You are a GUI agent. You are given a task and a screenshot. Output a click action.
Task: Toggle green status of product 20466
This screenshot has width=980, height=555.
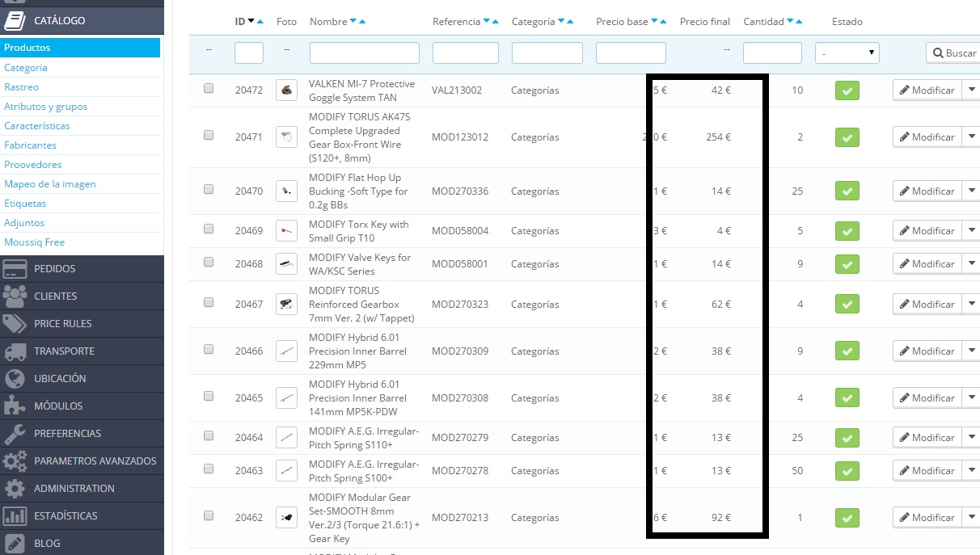[x=847, y=351]
